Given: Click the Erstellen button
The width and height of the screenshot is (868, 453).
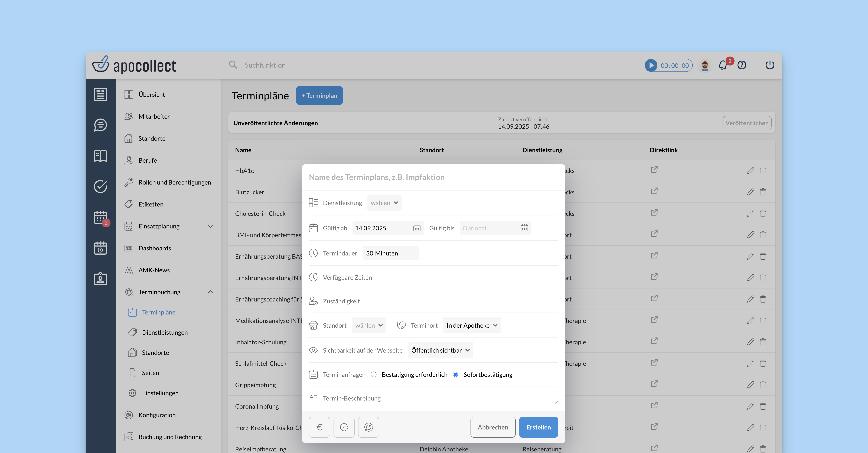Looking at the screenshot, I should click(538, 427).
